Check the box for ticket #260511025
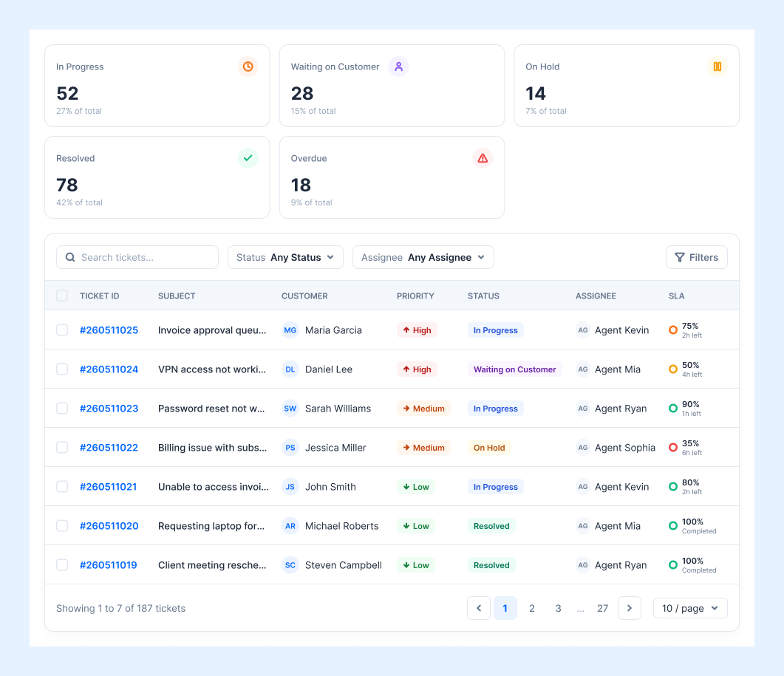The image size is (784, 676). pyautogui.click(x=62, y=330)
